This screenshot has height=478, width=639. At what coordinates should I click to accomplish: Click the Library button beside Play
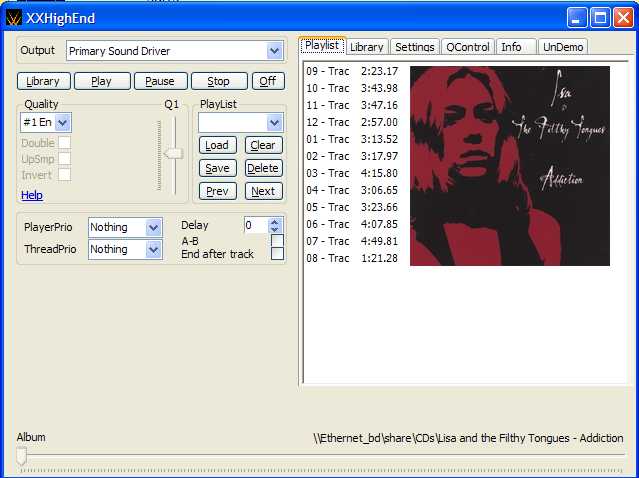coord(44,81)
